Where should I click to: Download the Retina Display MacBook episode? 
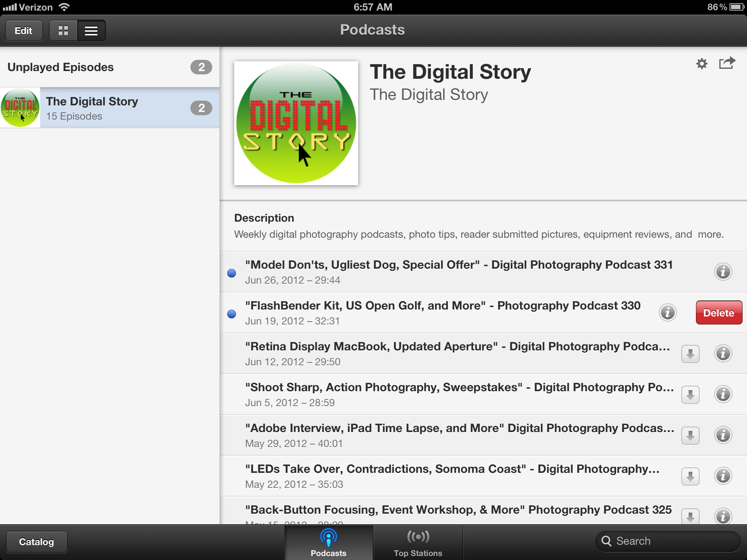[x=690, y=354]
